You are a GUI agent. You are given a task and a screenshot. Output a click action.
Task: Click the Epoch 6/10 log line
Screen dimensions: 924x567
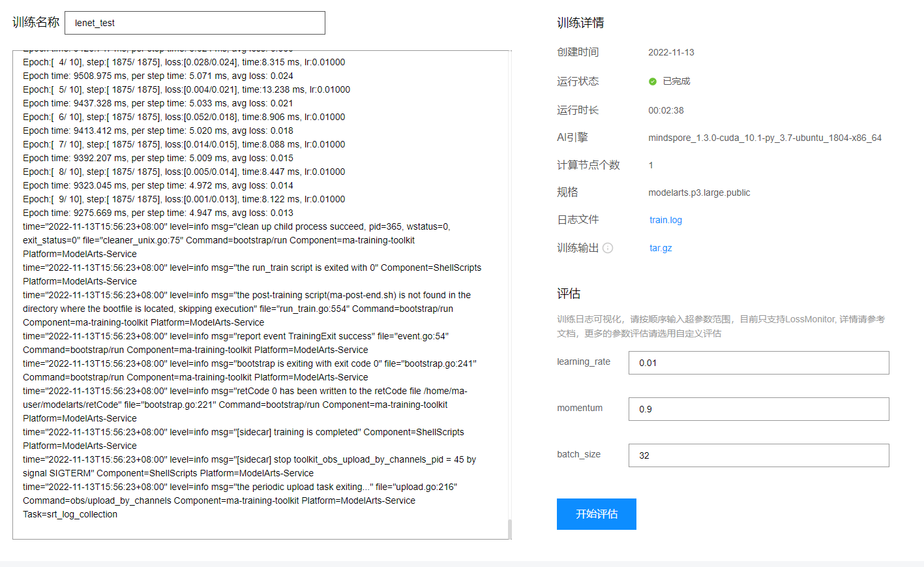coord(184,117)
